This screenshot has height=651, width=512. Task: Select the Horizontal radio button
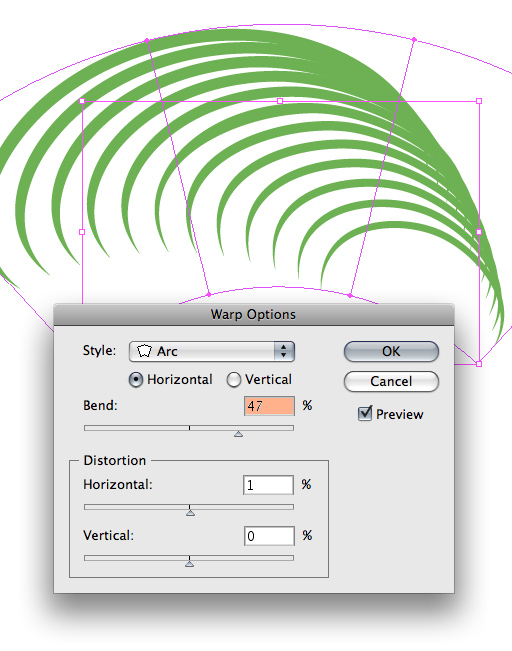pyautogui.click(x=136, y=379)
